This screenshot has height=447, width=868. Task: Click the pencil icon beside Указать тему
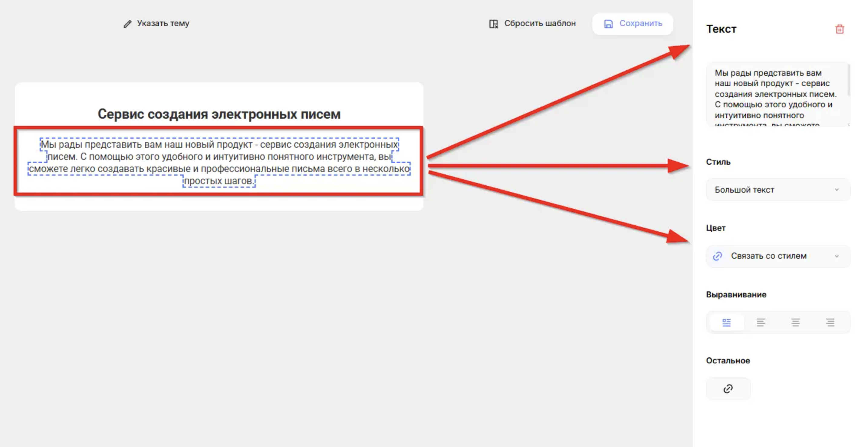(x=127, y=24)
